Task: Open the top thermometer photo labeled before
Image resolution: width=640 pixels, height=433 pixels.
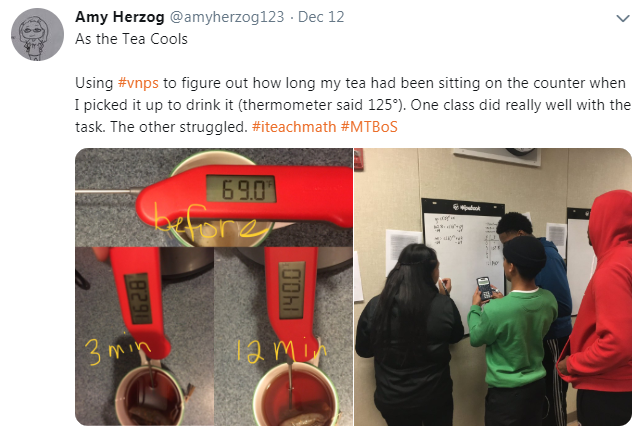Action: pos(214,197)
